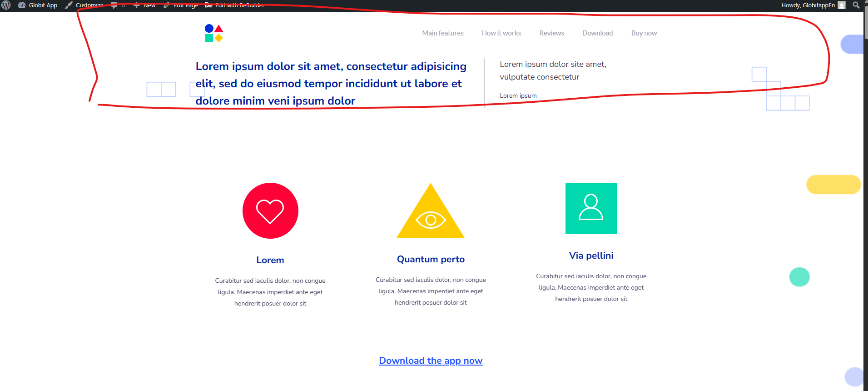Click the red heart circle icon
The image size is (868, 391).
[x=270, y=211]
